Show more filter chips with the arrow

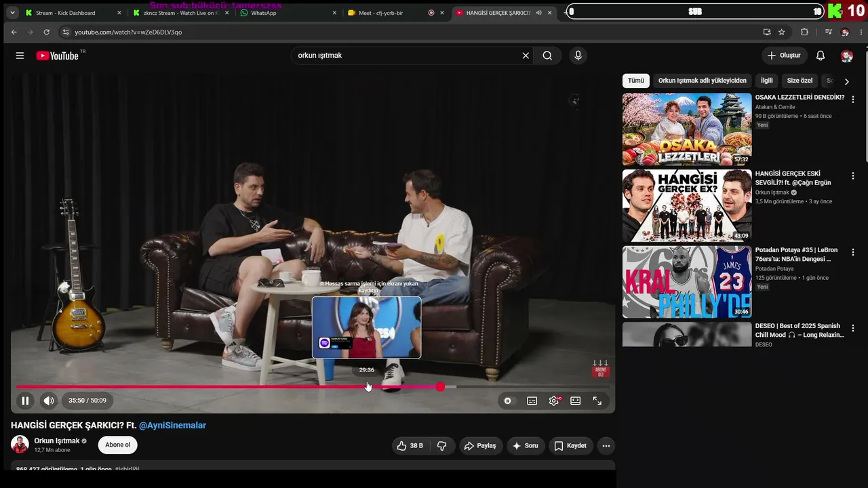846,81
